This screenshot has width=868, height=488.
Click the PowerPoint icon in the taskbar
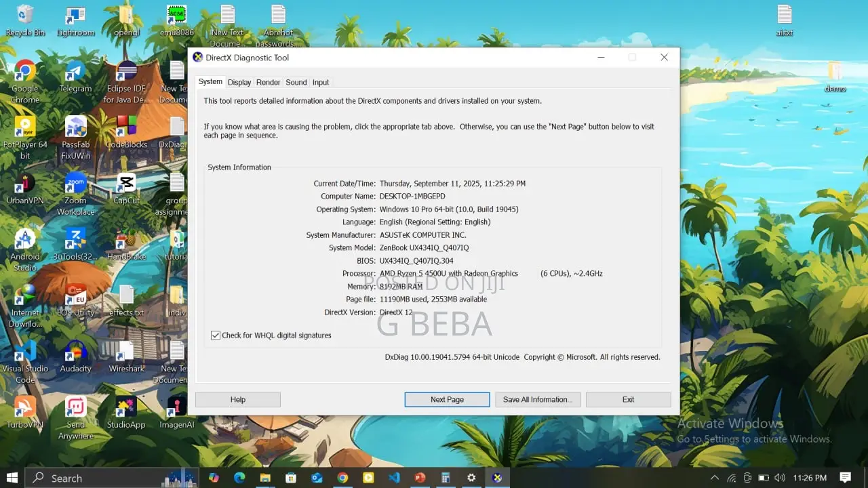tap(420, 478)
